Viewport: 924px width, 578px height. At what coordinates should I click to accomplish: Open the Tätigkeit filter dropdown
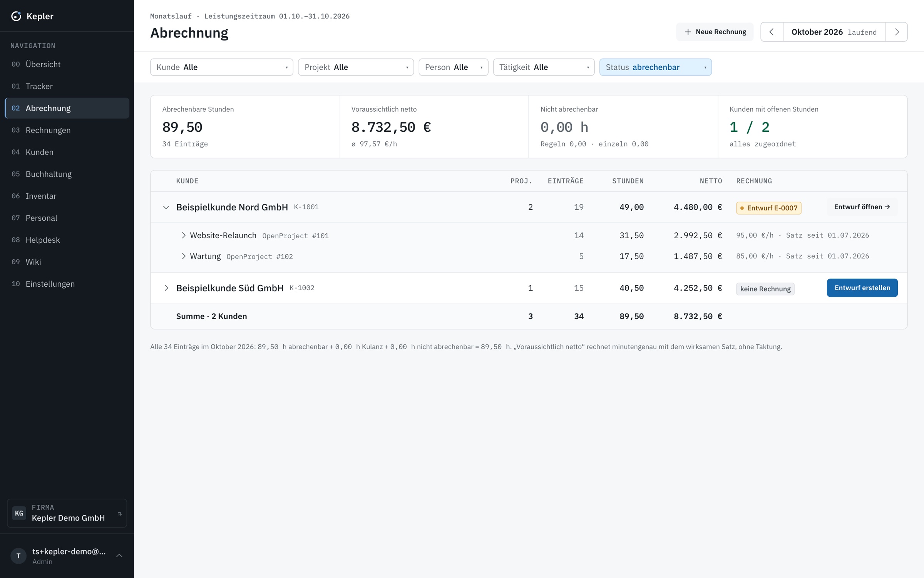pos(544,67)
